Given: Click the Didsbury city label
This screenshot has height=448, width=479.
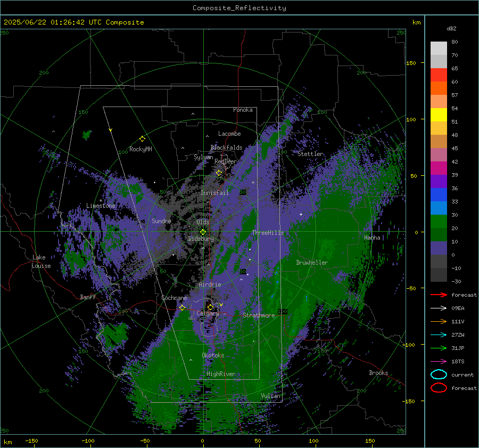Looking at the screenshot, I should (201, 239).
